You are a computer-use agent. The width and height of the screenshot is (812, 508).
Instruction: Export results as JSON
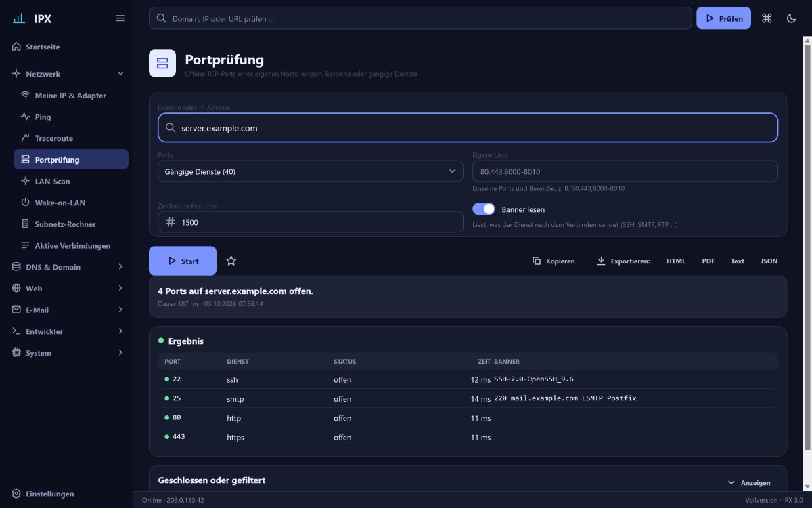(x=769, y=261)
